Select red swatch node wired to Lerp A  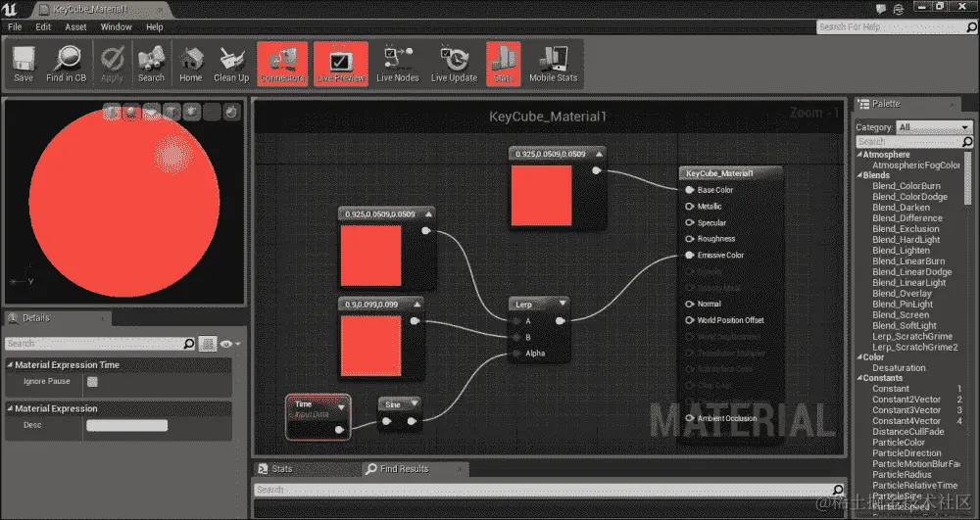[370, 256]
